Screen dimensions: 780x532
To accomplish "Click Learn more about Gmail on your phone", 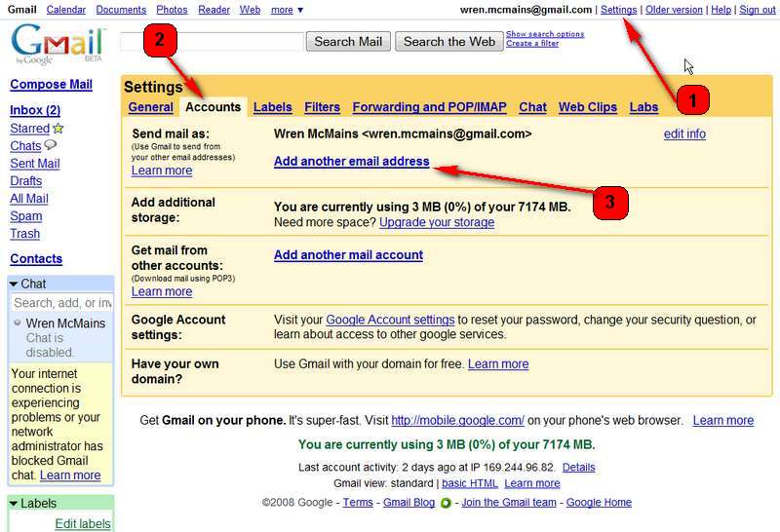I will (723, 420).
